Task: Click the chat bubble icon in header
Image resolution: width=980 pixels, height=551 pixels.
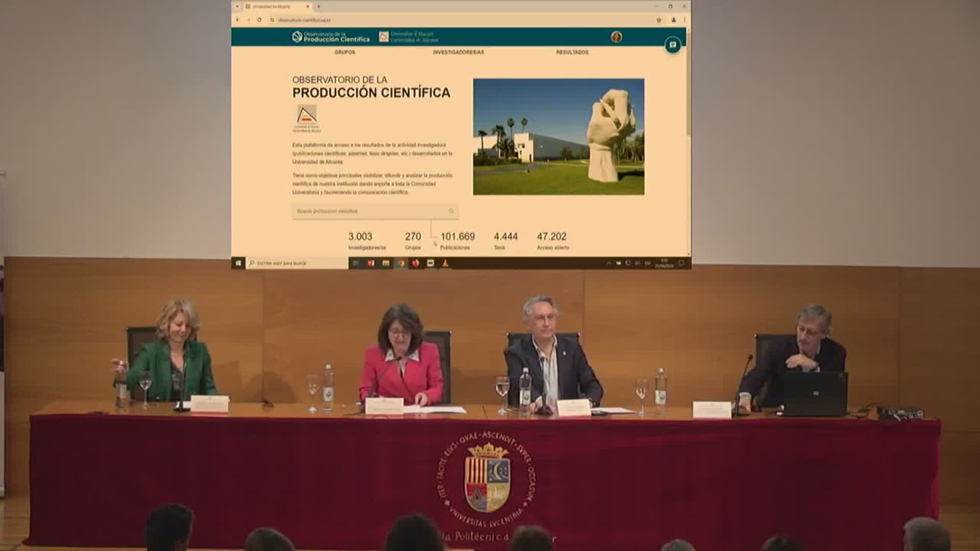Action: click(x=673, y=45)
